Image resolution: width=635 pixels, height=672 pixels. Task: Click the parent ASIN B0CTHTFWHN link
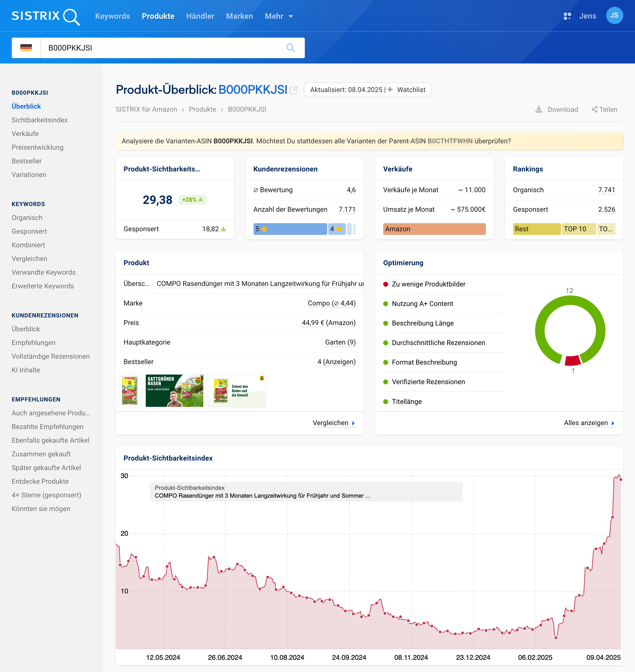pyautogui.click(x=450, y=141)
